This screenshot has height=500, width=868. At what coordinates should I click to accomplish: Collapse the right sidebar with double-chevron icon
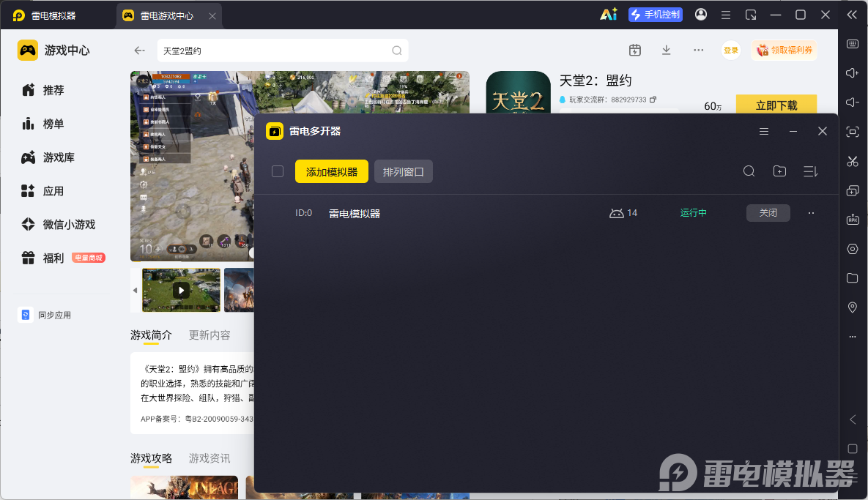point(852,15)
